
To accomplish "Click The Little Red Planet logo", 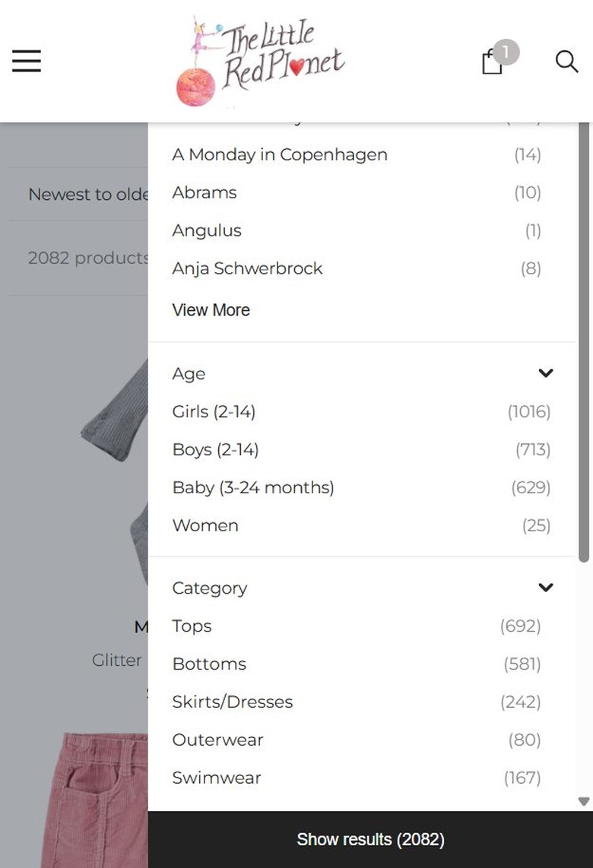I will (260, 61).
